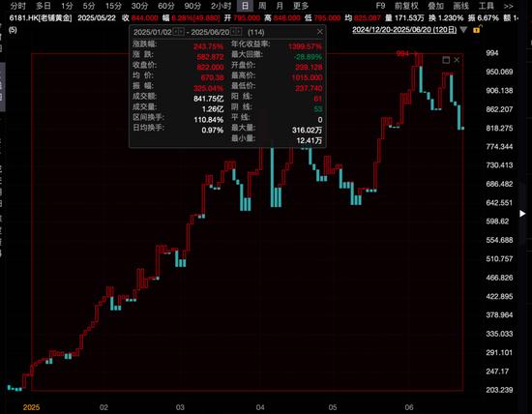Screen dimensions: 532x414
Task: Click the 振 6.67% amplitude reading
Action: [x=484, y=18]
